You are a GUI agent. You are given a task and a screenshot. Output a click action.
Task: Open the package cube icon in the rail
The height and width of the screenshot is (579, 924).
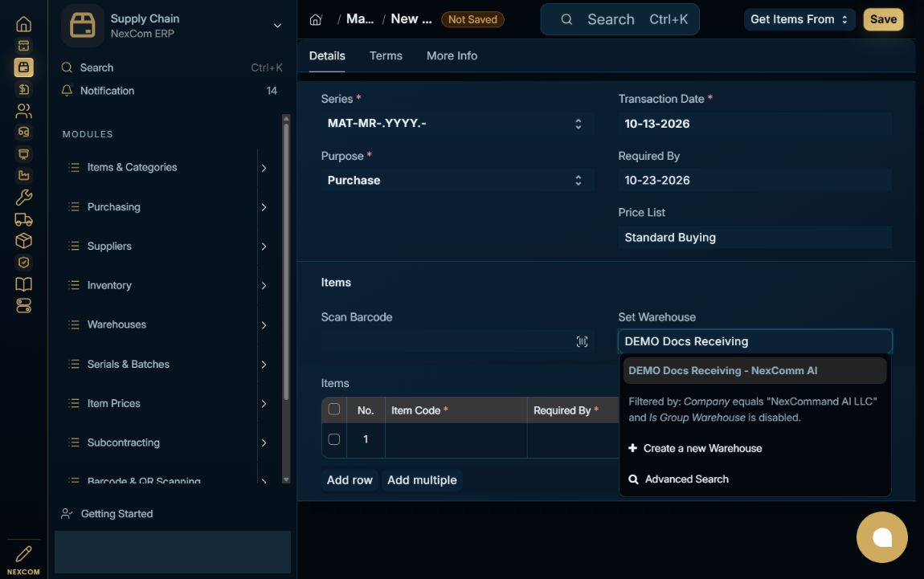pos(23,241)
